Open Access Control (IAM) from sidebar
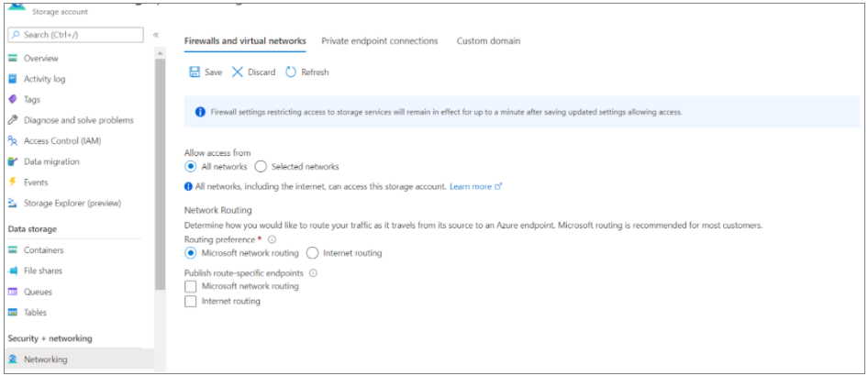 point(63,141)
